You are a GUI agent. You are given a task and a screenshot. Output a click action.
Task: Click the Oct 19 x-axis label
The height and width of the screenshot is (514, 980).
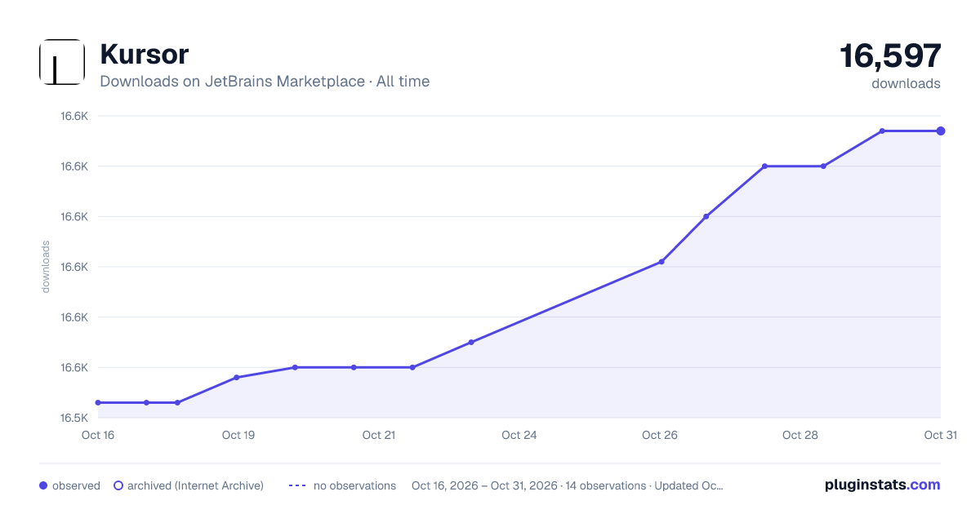pyautogui.click(x=238, y=435)
